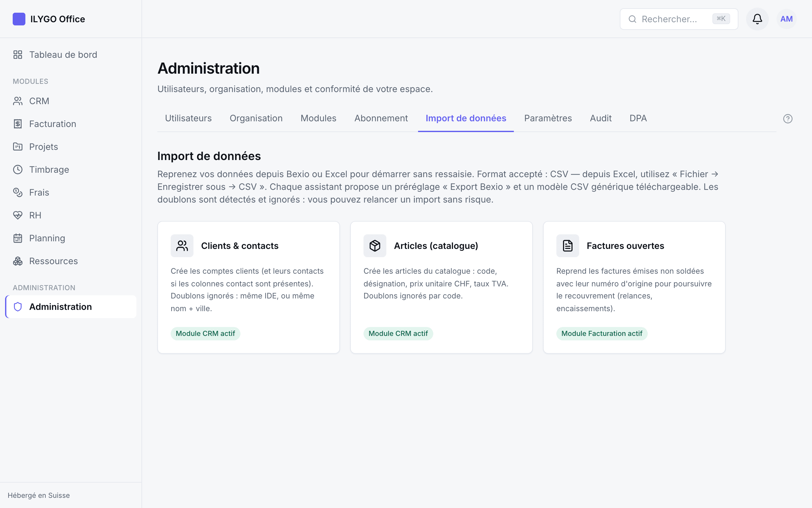
Task: Open the Projets module link
Action: tap(71, 146)
